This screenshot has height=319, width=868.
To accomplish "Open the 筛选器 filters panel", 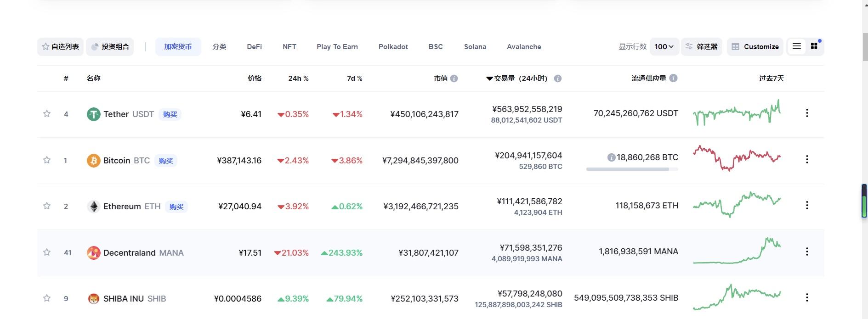I will coord(702,47).
